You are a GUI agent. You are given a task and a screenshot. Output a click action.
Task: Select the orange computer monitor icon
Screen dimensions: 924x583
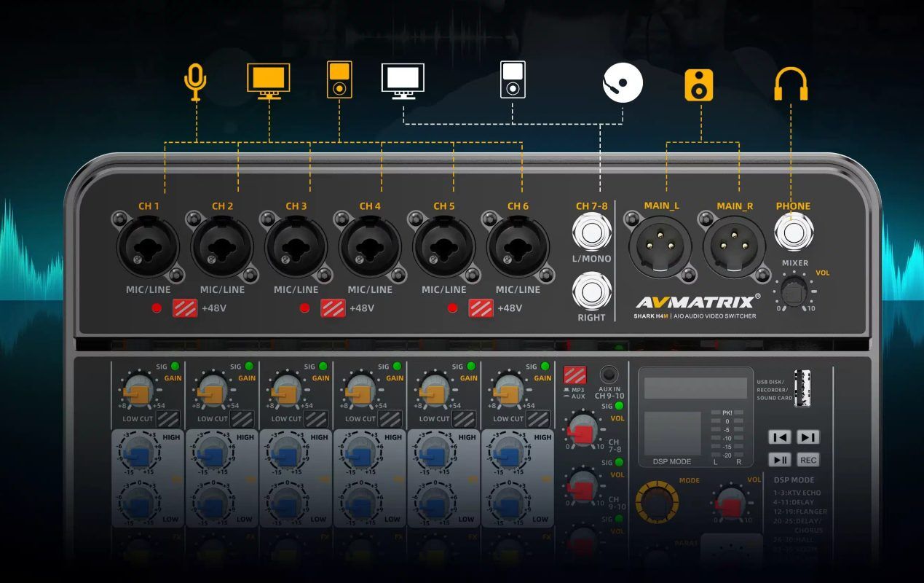tap(269, 79)
